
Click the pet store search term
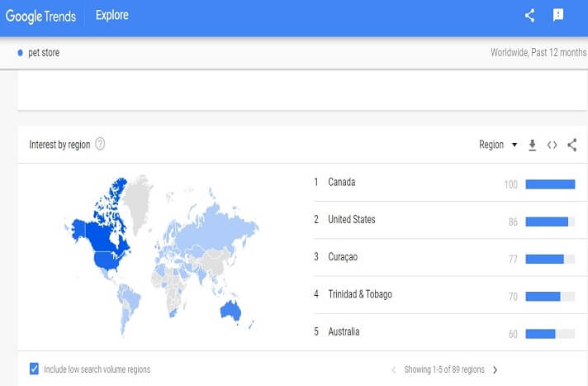[44, 53]
